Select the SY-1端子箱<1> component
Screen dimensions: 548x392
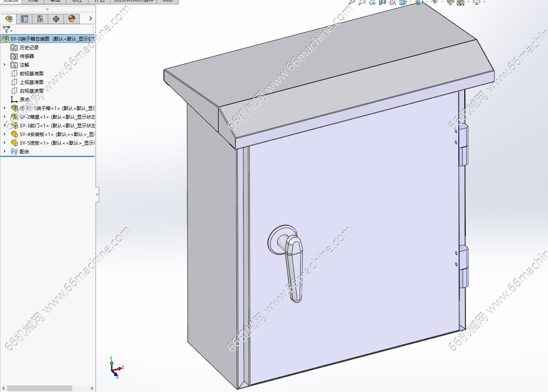point(53,108)
